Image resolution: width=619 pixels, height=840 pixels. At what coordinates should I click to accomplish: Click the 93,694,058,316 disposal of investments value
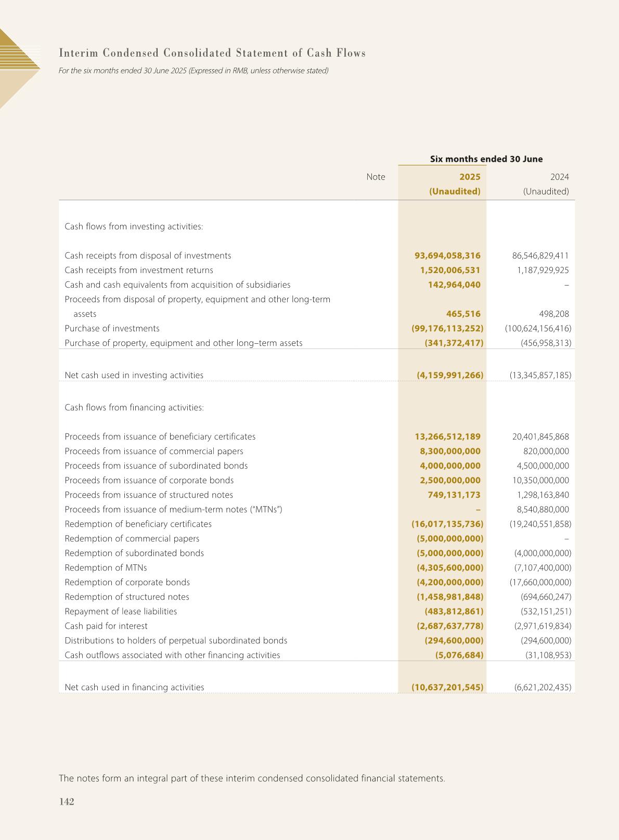(x=447, y=256)
